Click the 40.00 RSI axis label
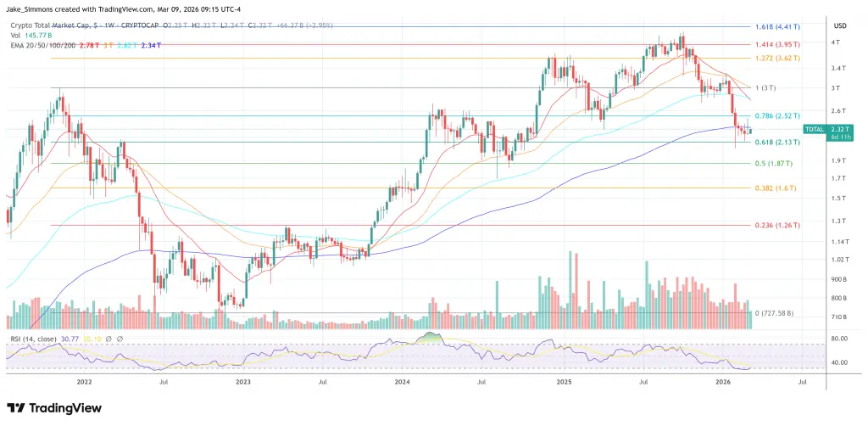This screenshot has width=868, height=426. pos(840,362)
